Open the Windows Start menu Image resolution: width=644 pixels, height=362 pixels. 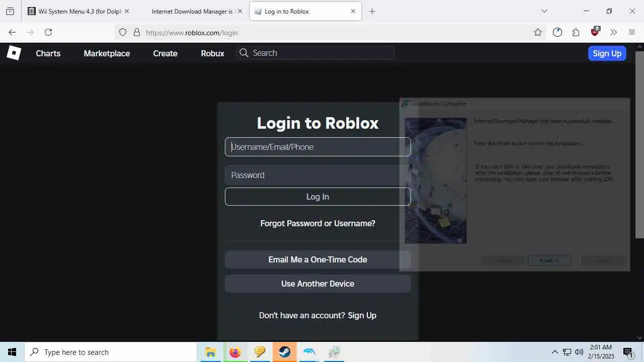[x=12, y=352]
